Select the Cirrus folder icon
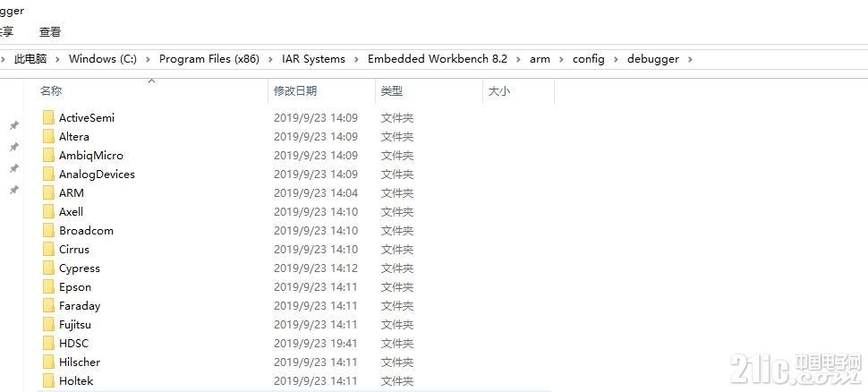 [x=48, y=249]
